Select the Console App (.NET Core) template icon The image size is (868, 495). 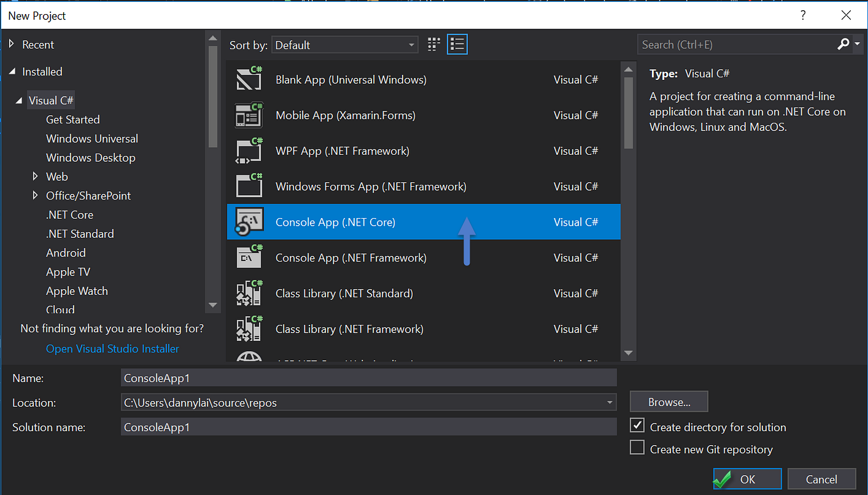tap(249, 221)
